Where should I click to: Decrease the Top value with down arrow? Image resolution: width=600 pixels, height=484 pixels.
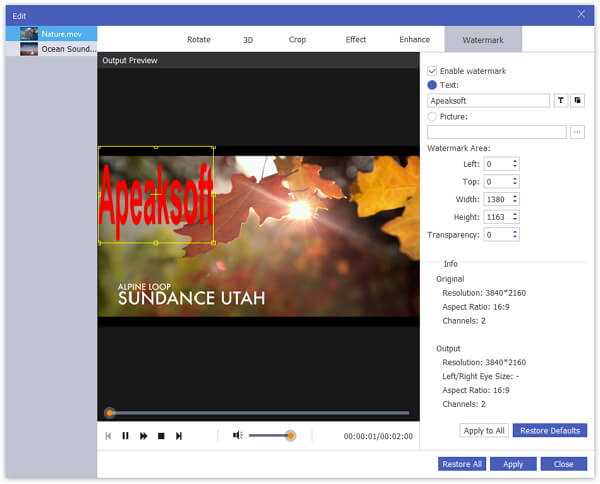[515, 184]
